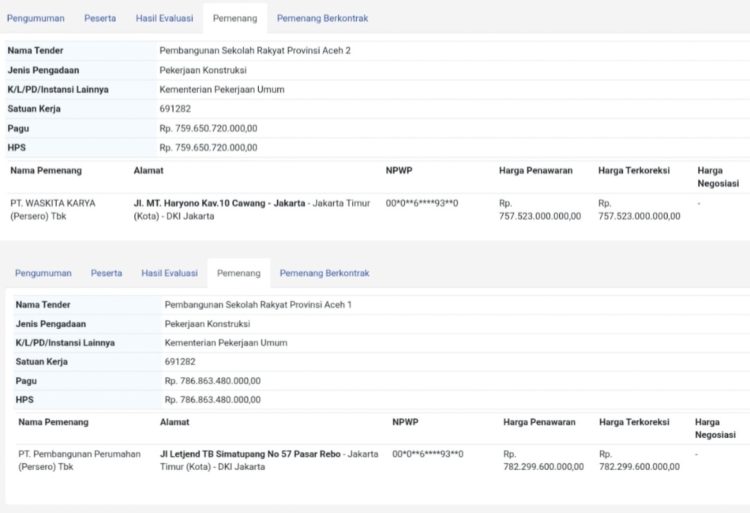The width and height of the screenshot is (750, 513).
Task: Open the Pengumuman tab for the Aceh 2 tender
Action: coord(36,18)
